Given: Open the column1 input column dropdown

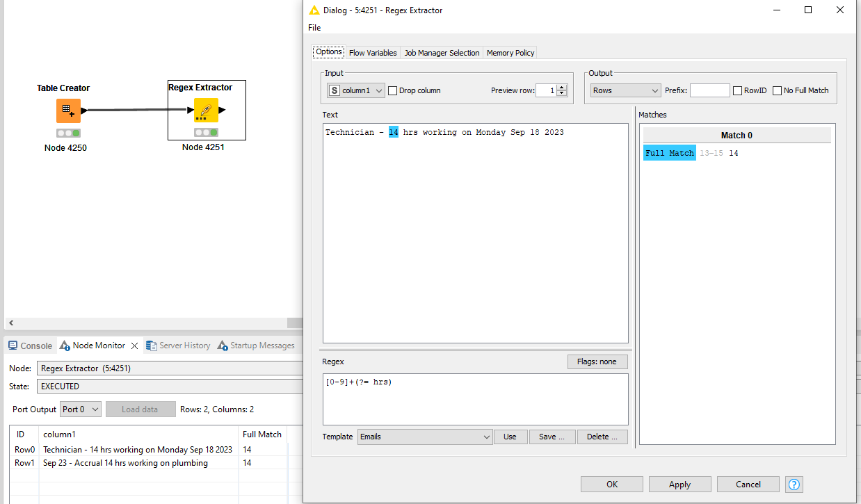Looking at the screenshot, I should (x=356, y=90).
